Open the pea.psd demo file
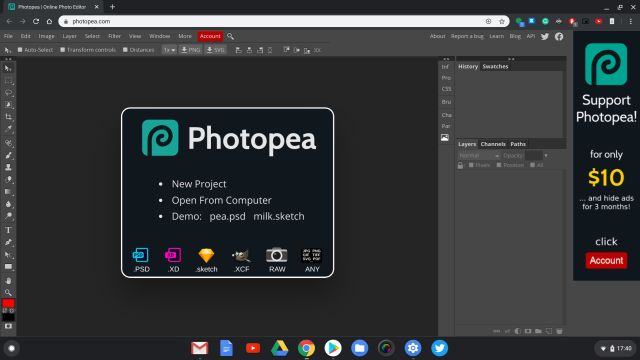This screenshot has height=360, width=640. (227, 216)
